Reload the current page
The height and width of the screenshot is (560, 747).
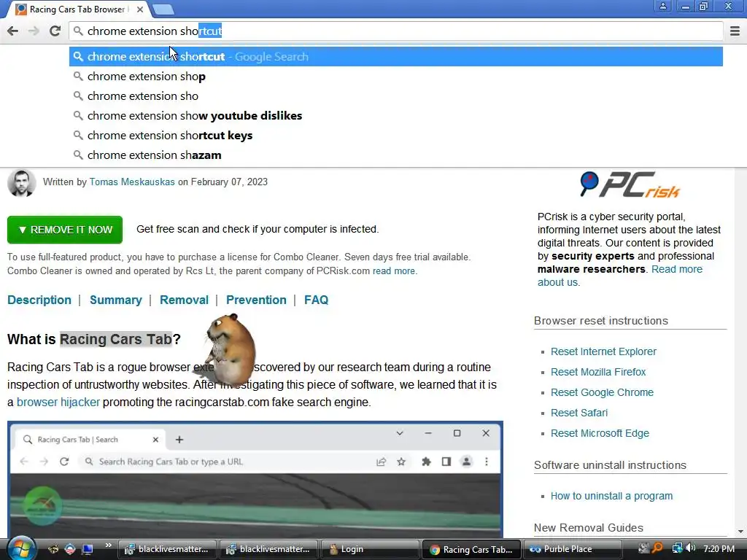coord(55,31)
